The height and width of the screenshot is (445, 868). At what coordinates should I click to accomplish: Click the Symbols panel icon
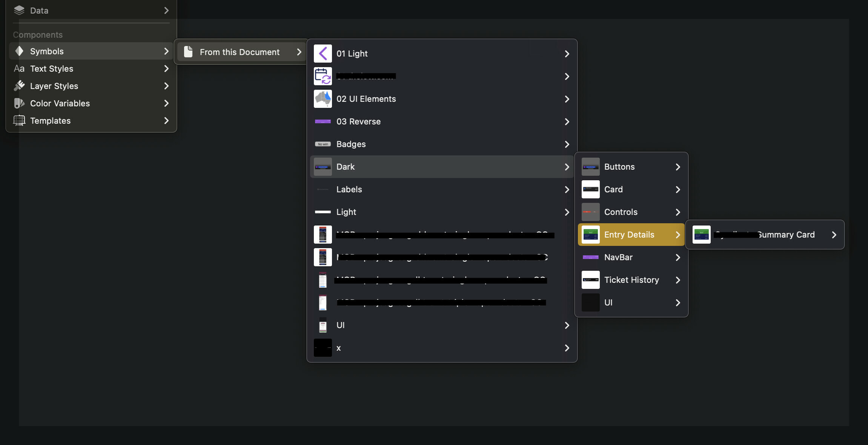pyautogui.click(x=19, y=51)
